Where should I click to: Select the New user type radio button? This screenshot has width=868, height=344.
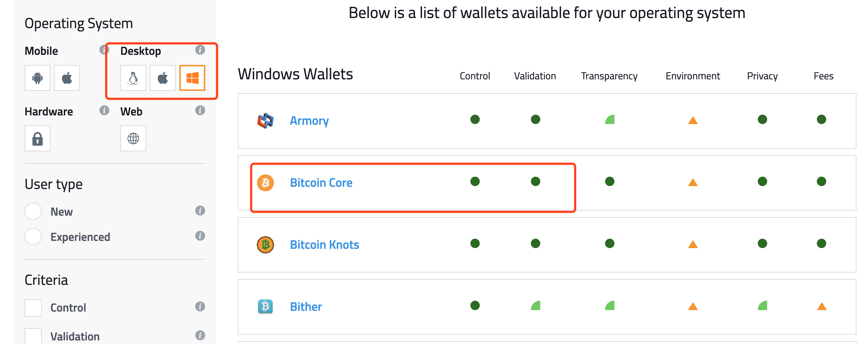[x=33, y=211]
